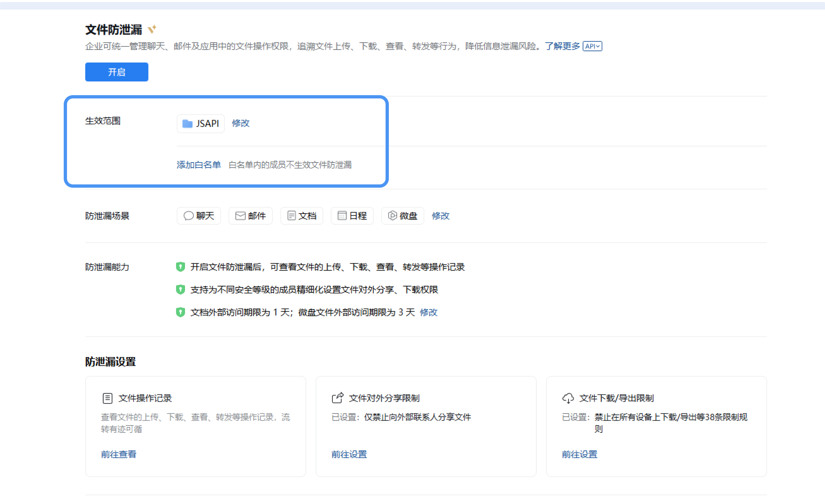Expand the API dropdown tag
825x504 pixels.
point(592,46)
